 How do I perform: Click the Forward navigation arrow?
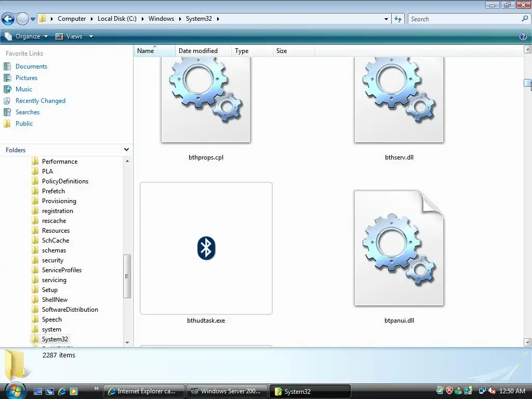pos(22,19)
